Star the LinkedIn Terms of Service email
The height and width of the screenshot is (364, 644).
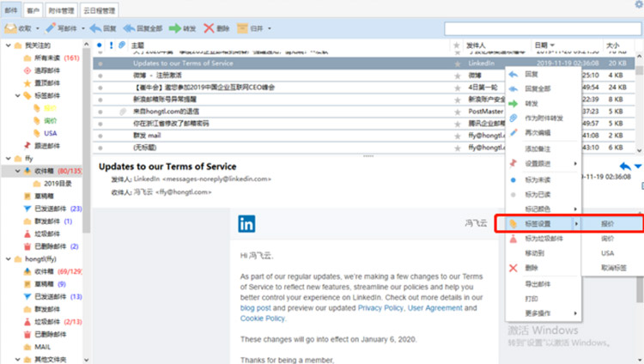point(457,64)
